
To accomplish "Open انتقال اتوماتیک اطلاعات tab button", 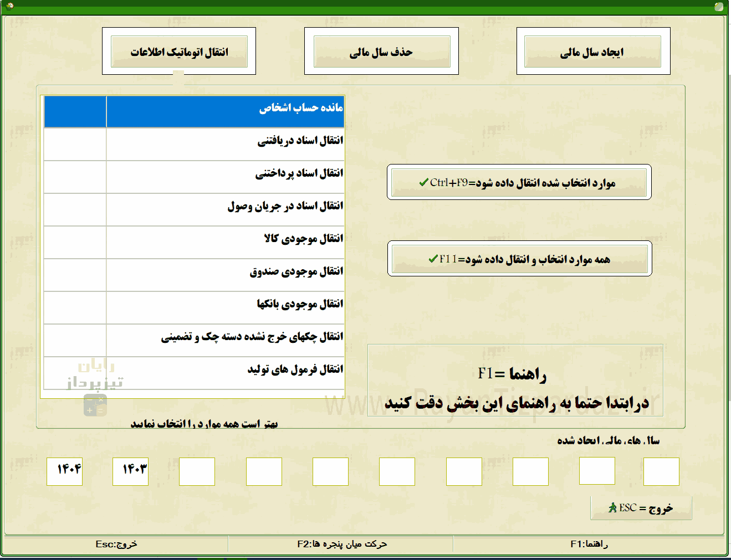I will [x=179, y=52].
